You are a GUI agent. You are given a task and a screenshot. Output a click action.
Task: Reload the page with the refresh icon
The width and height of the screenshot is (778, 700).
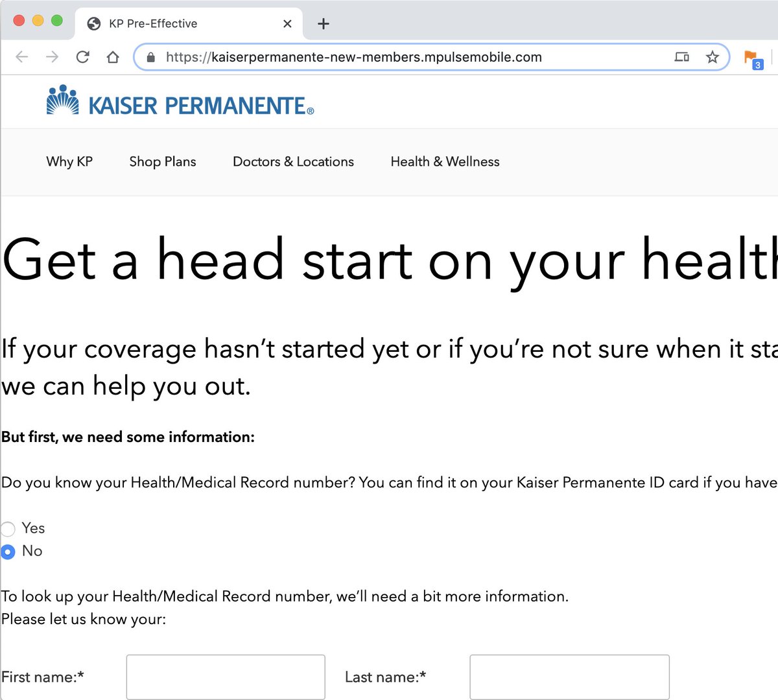pyautogui.click(x=82, y=57)
